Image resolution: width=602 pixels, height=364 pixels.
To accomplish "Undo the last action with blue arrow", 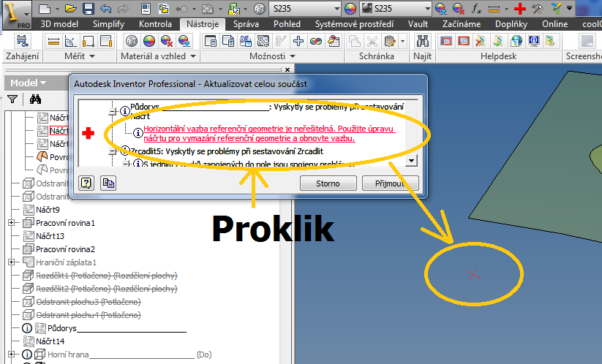I will tap(106, 9).
